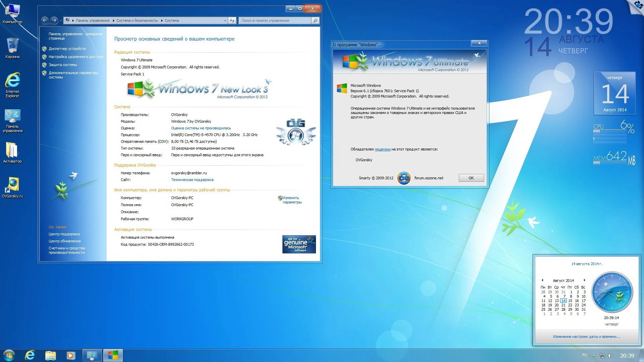The width and height of the screenshot is (644, 362).
Task: Minimize the Control Panel System window
Action: [x=290, y=8]
